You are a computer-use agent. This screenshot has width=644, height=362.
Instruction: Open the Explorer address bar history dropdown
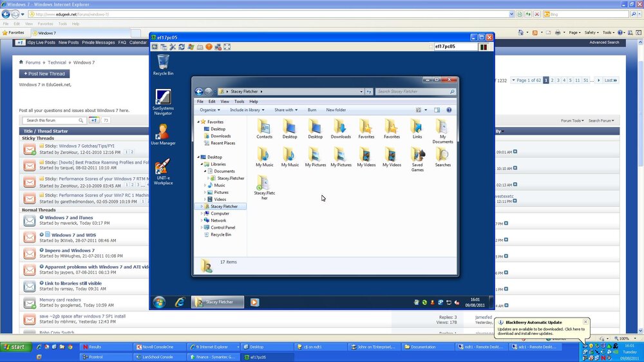[x=361, y=91]
